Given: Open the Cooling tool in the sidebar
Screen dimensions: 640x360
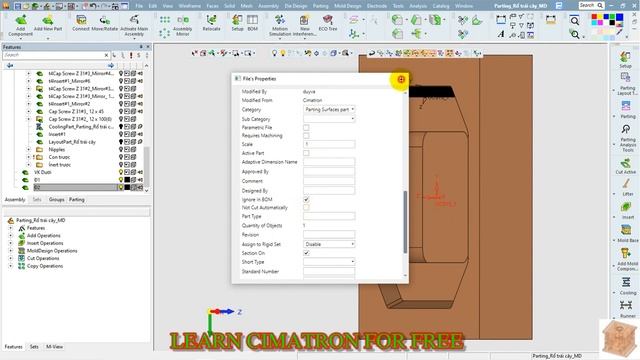Looking at the screenshot, I should point(627,286).
